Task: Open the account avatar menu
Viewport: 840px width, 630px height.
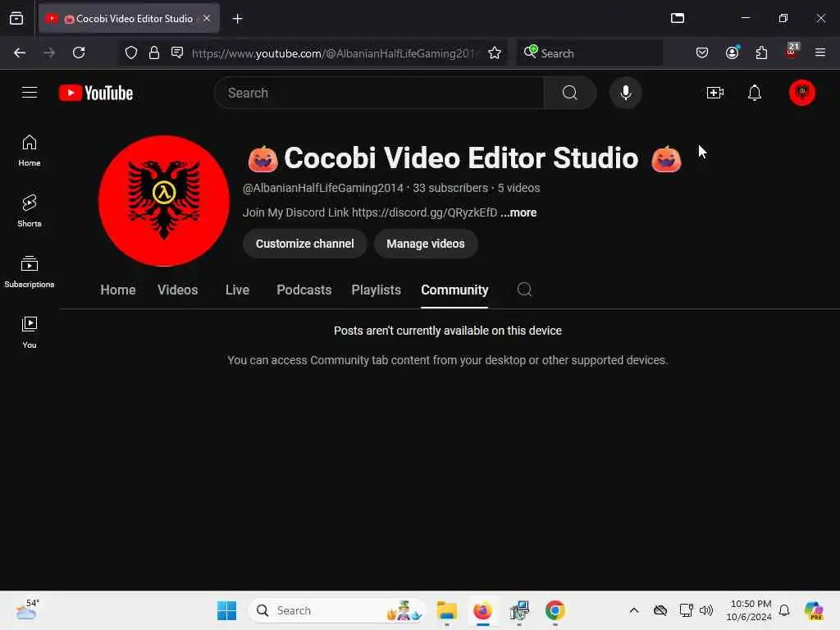Action: [x=802, y=93]
